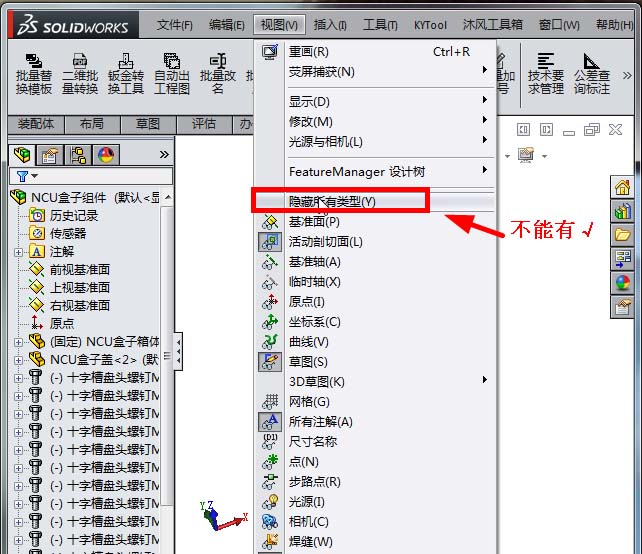Select the PropertyManager tab icon
The image size is (642, 554).
[50, 155]
